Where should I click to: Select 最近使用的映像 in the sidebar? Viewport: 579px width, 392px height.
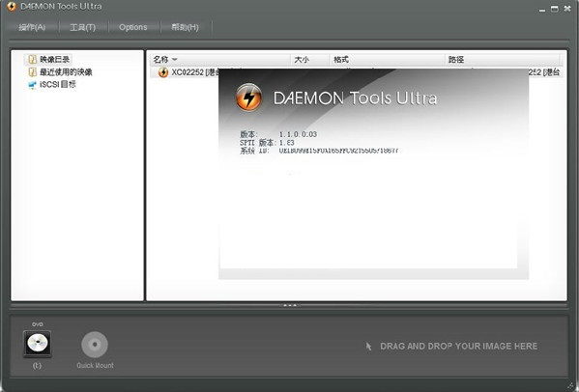click(66, 71)
